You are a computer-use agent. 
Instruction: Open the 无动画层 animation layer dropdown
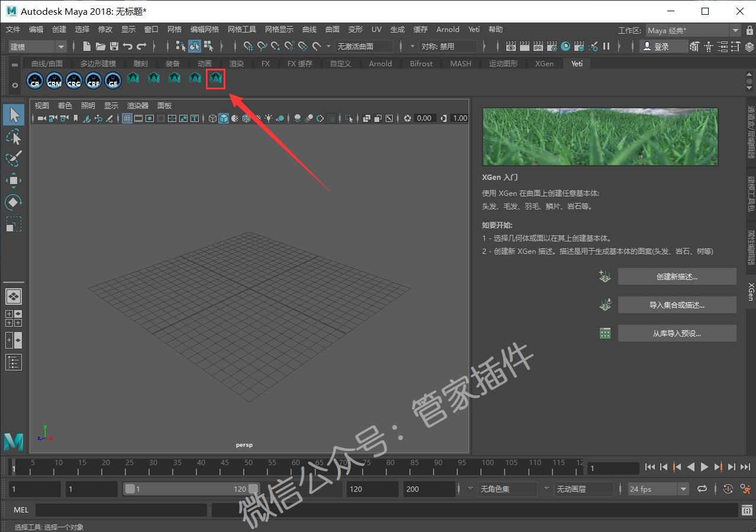pos(583,489)
